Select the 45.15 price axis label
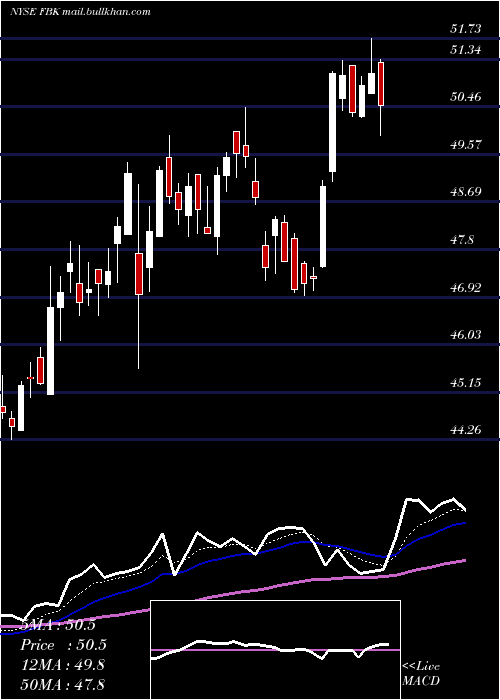 466,383
